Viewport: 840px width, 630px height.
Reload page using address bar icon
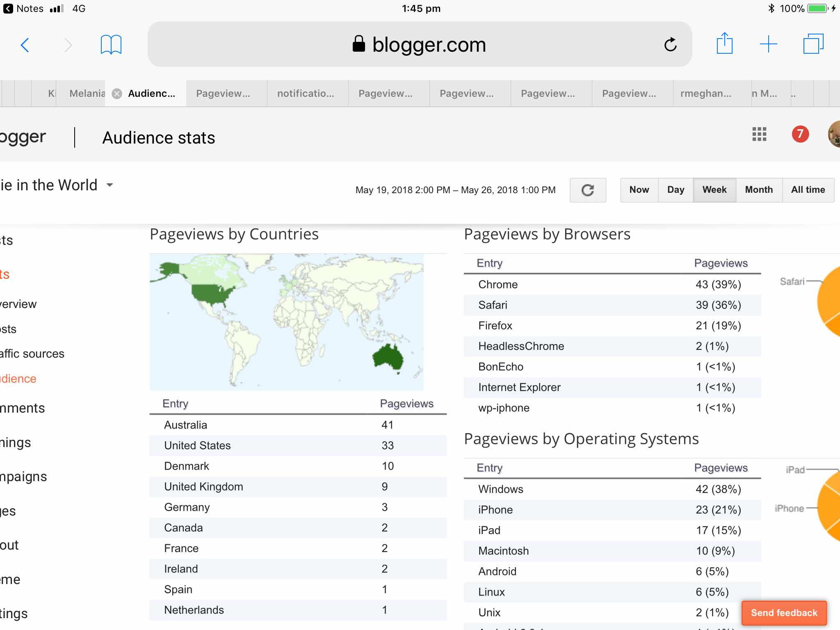pos(670,45)
